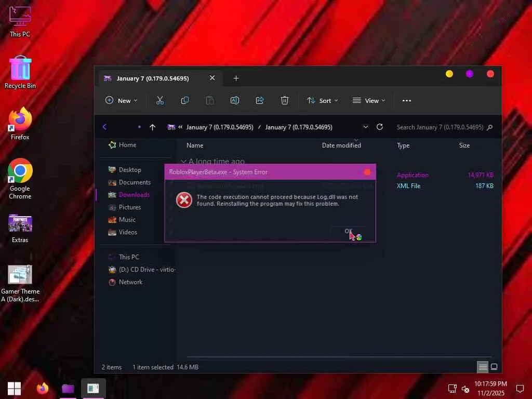Close the System Error dialog red button

[x=367, y=172]
